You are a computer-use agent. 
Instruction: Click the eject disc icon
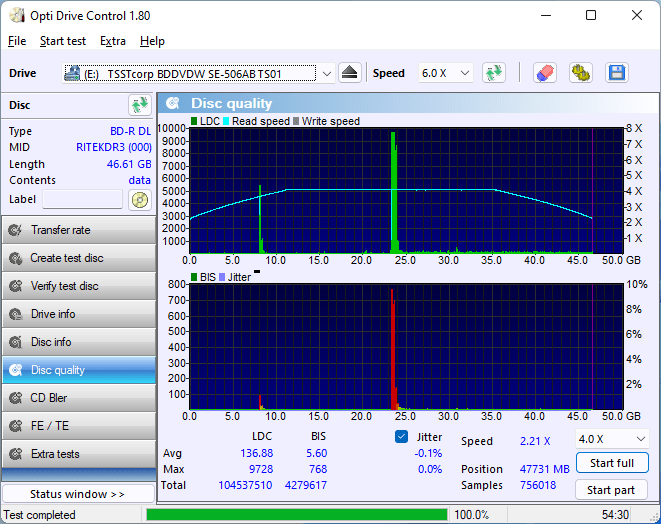349,73
